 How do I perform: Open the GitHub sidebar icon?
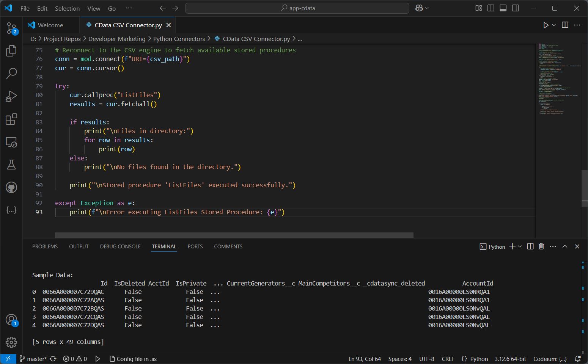11,187
